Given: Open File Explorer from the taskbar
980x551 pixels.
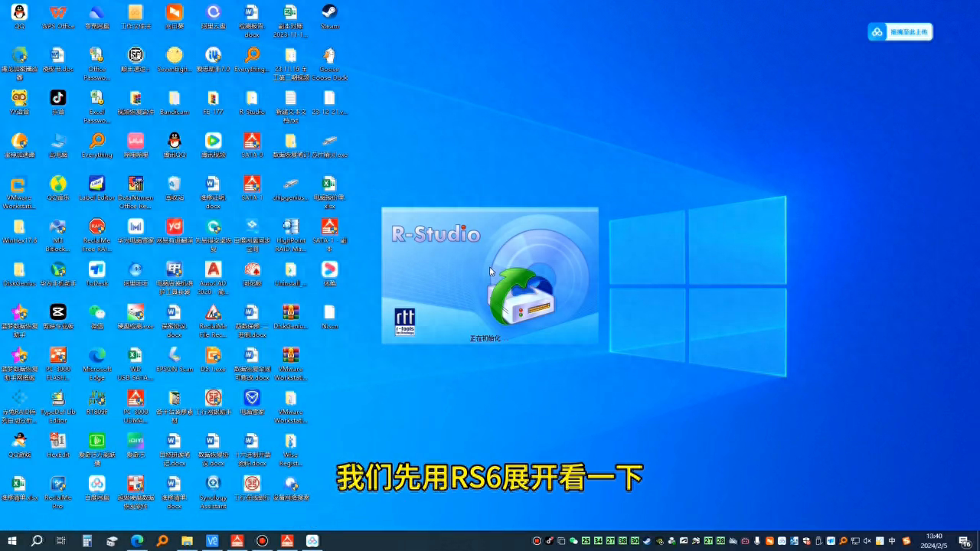Looking at the screenshot, I should (187, 541).
